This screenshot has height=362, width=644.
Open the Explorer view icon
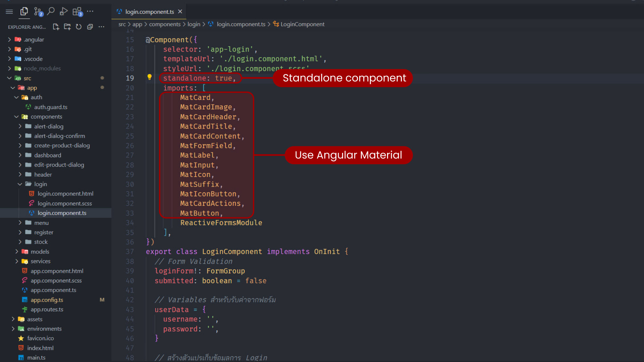tap(24, 12)
